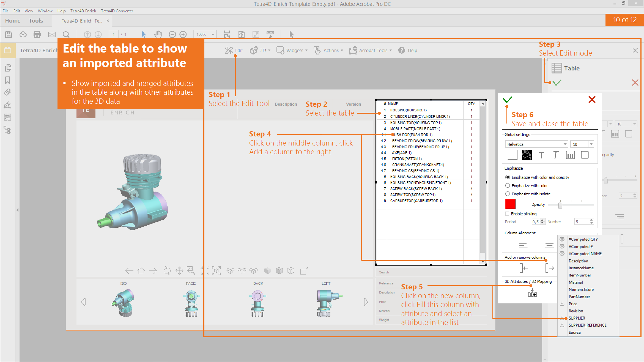Screen dimensions: 644x362
Task: Expand the Acrobat Tools dropdown
Action: (370, 50)
